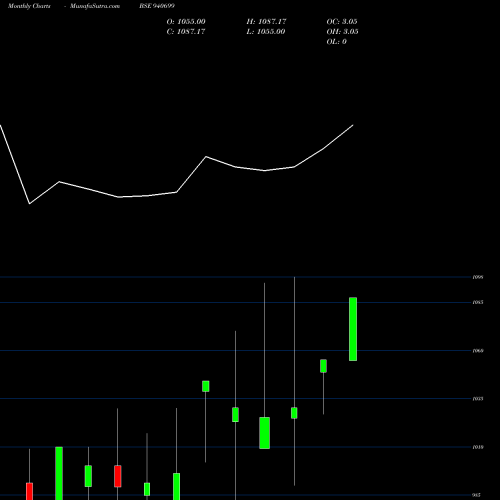
Task: Click the fifth price axis label from top
Action: coord(478,447)
